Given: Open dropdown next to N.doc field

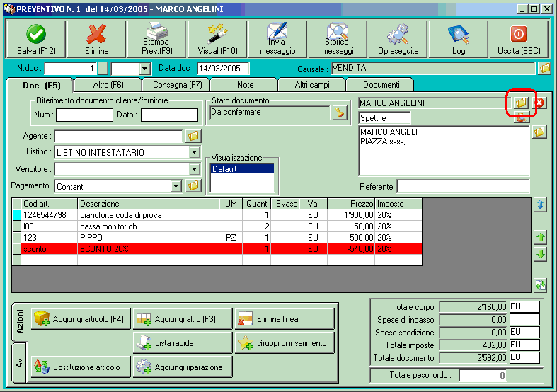Looking at the screenshot, I should click(144, 68).
